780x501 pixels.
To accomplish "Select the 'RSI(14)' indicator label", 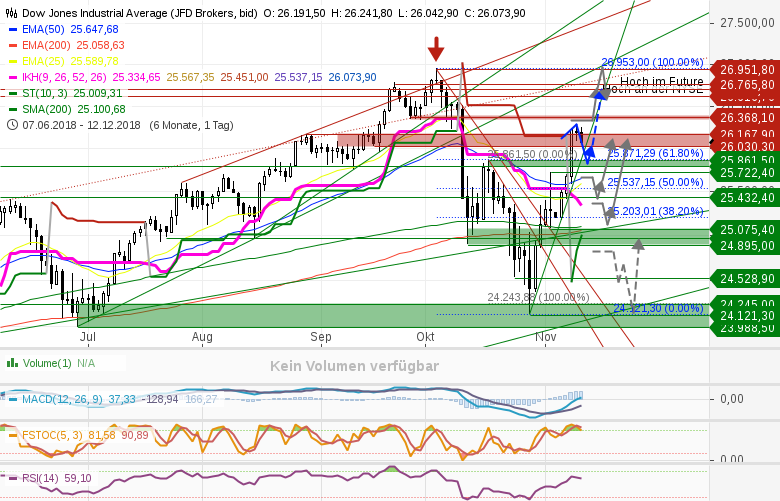I will (40, 478).
